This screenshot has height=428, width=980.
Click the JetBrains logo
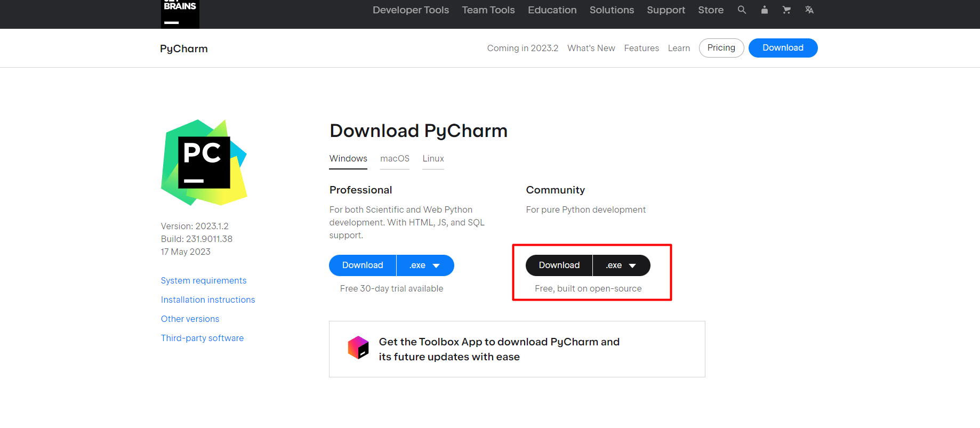pyautogui.click(x=180, y=14)
